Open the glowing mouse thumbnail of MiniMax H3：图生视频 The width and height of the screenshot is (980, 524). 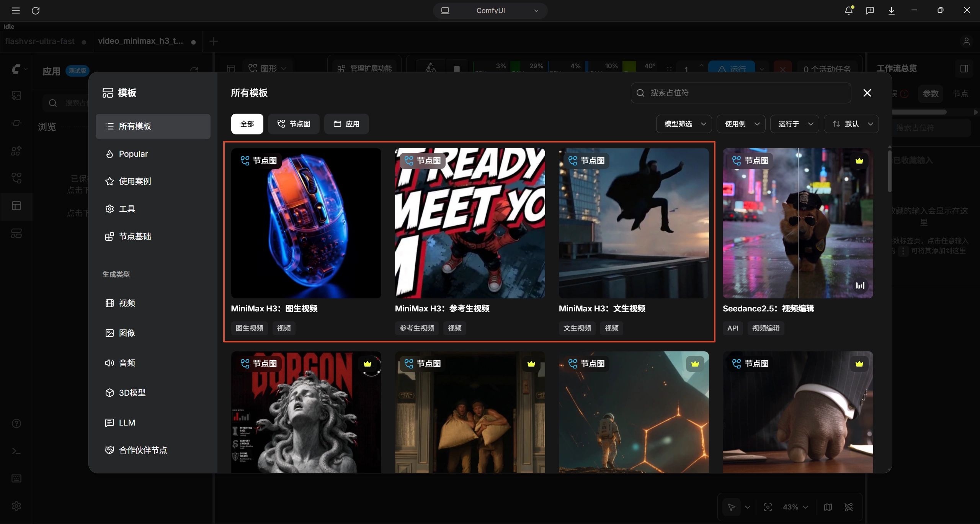(x=306, y=223)
